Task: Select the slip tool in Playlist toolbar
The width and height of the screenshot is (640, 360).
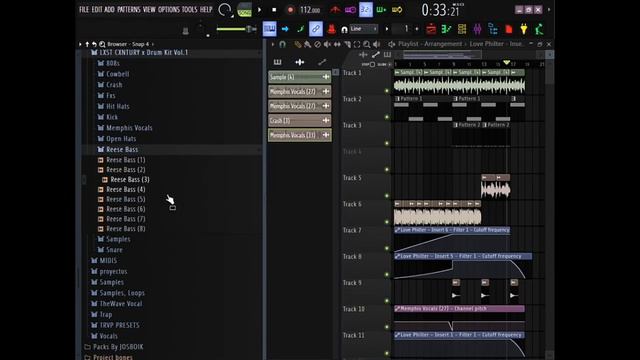Action: (x=337, y=44)
